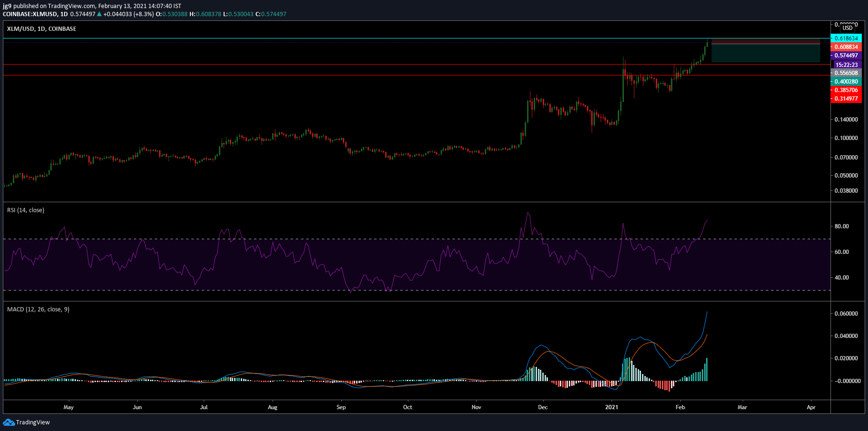This screenshot has height=431, width=868.
Task: Click the COINBASE:XLMUSD symbol text in header
Action: (x=30, y=14)
